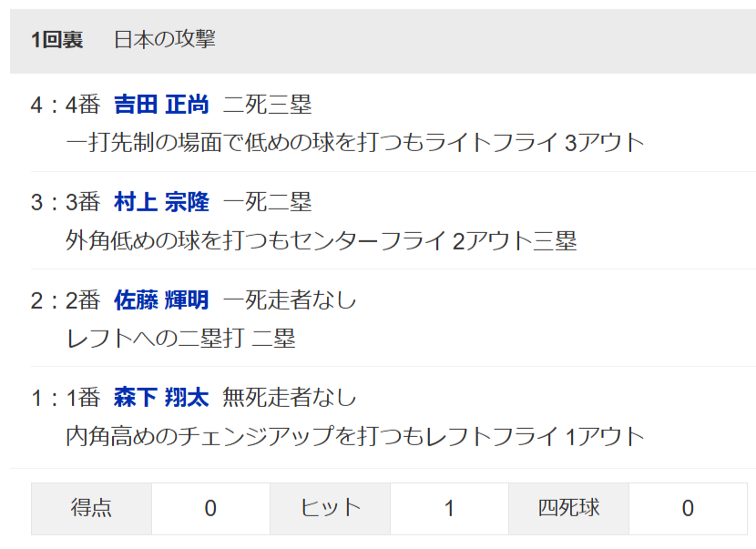Screen dimensions: 756x549
Task: Click the 得点 value cell showing 0
Action: pyautogui.click(x=210, y=509)
